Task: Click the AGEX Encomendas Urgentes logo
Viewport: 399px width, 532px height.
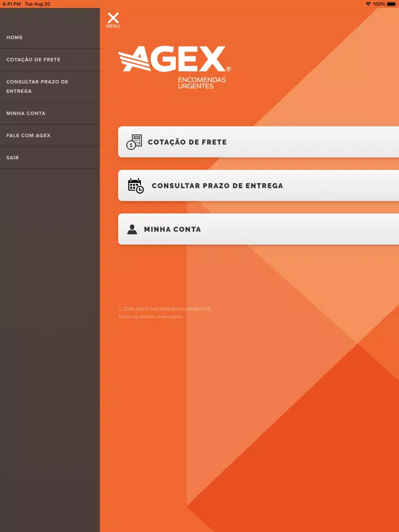Action: point(174,67)
